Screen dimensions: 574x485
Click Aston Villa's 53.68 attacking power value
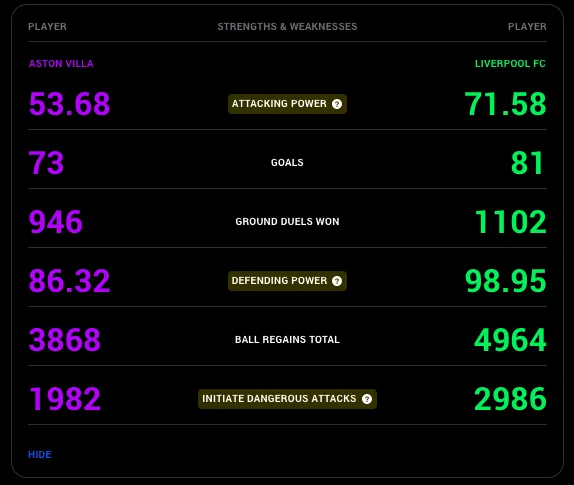pyautogui.click(x=70, y=104)
